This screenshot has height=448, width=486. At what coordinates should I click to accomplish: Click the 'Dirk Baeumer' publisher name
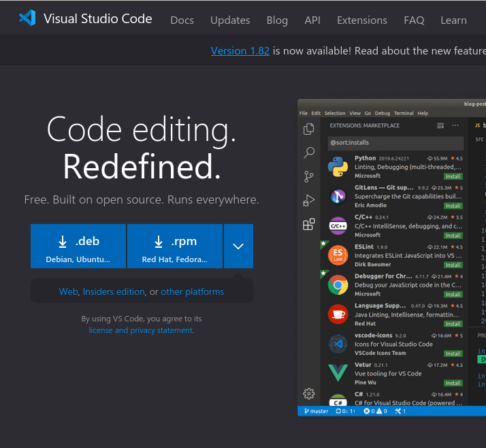tap(372, 264)
